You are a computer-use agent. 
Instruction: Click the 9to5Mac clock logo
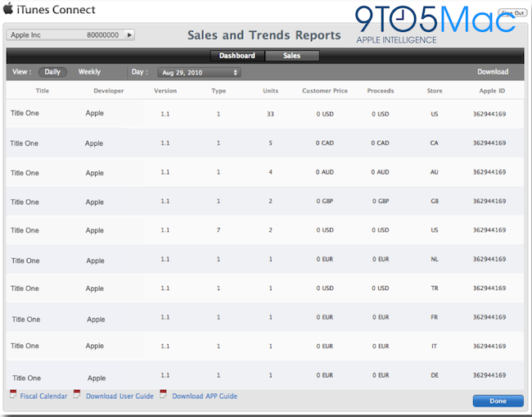402,19
